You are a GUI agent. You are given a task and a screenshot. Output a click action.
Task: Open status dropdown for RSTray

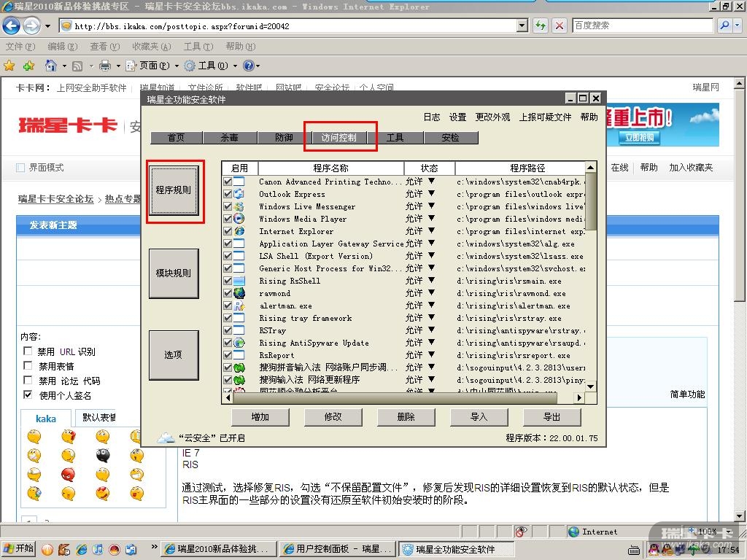click(x=431, y=330)
